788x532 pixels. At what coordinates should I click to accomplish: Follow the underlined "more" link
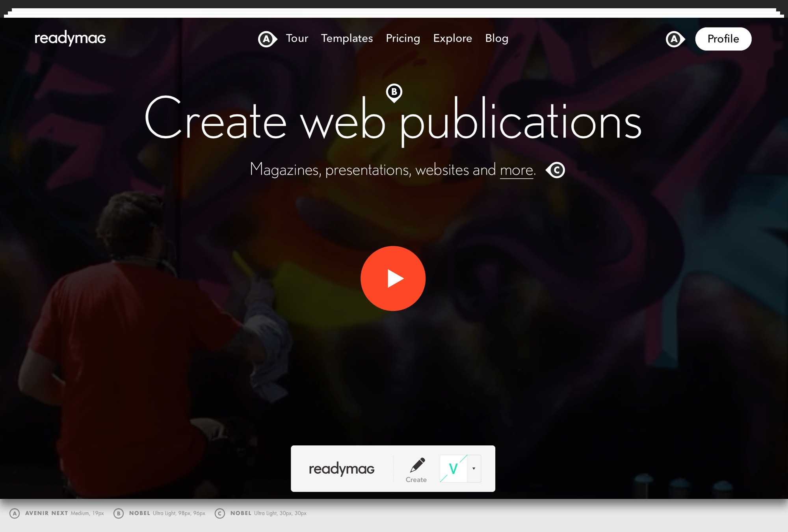[517, 170]
